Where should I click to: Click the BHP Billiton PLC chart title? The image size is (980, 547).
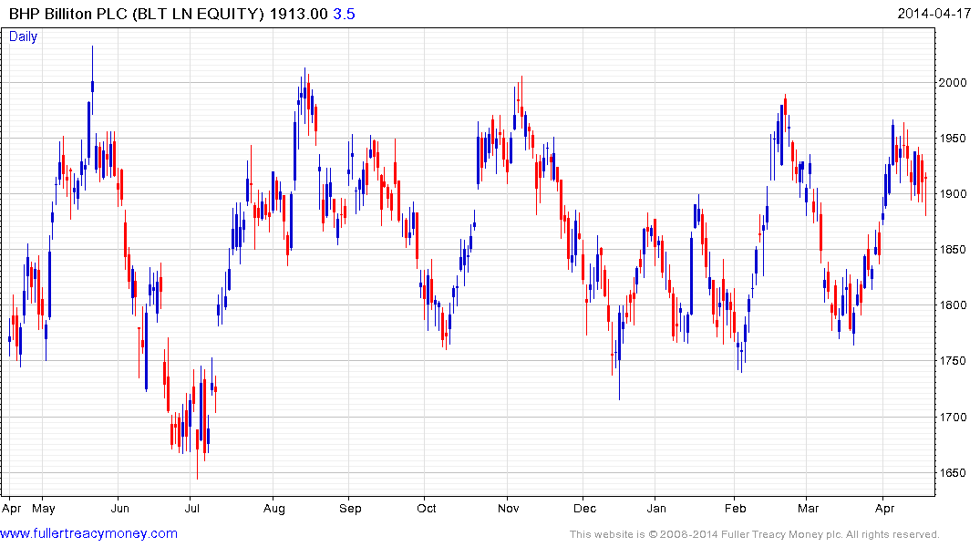pos(136,14)
